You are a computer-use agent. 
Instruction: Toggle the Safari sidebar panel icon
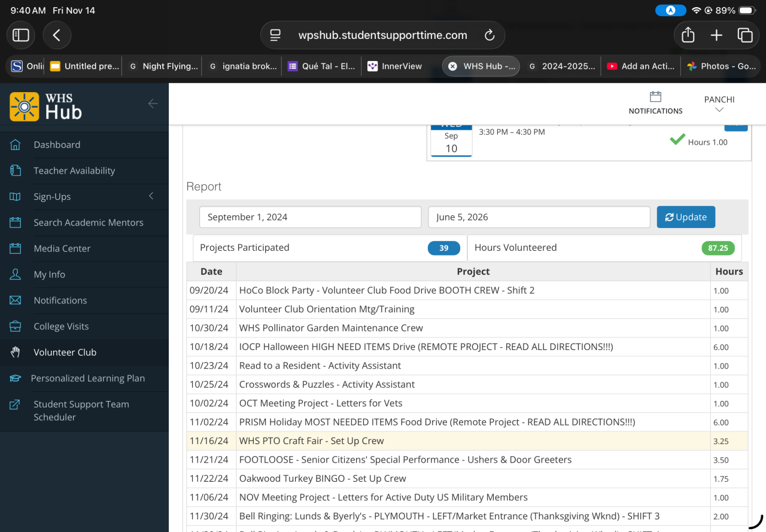point(21,35)
